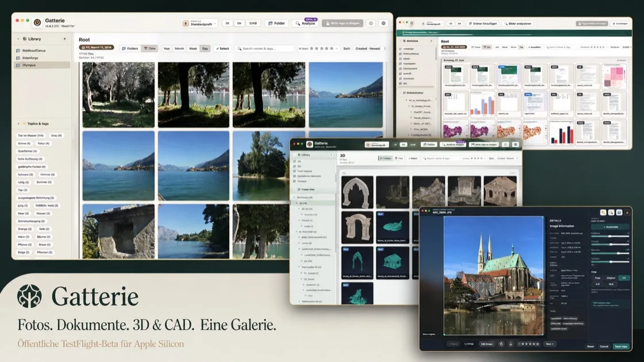The width and height of the screenshot is (644, 362).
Task: Click the date chip Fri, March 11, 2016
Action: (x=97, y=48)
